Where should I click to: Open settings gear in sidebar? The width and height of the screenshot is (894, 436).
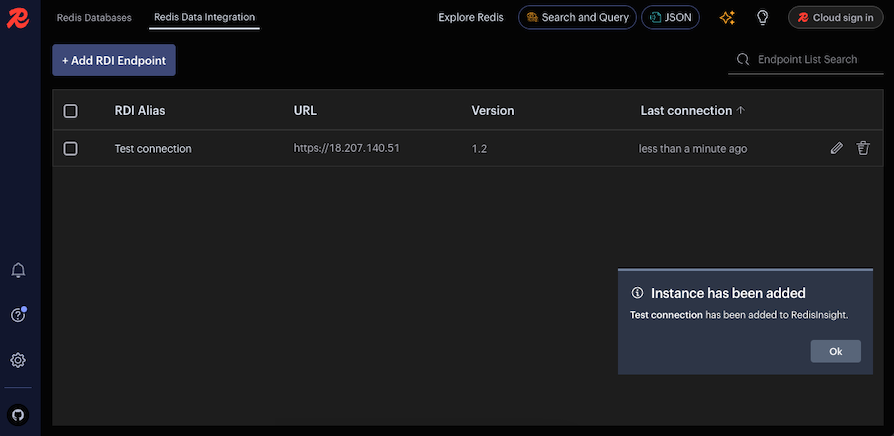(18, 360)
